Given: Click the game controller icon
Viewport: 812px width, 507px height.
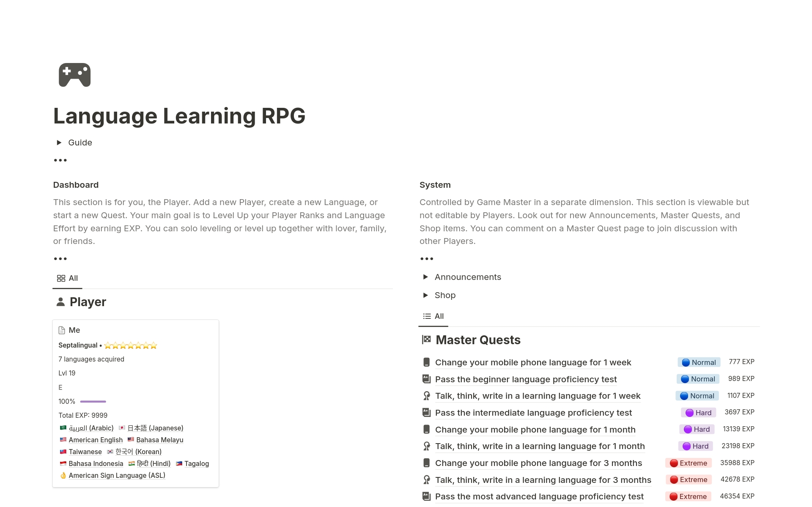Looking at the screenshot, I should (75, 75).
